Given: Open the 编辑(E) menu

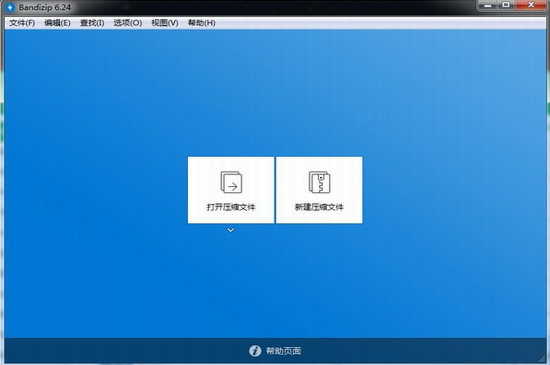Looking at the screenshot, I should (57, 23).
